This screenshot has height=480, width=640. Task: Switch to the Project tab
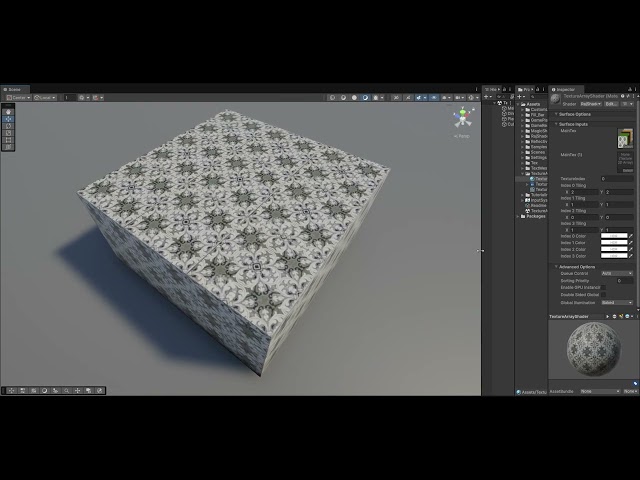click(x=526, y=89)
